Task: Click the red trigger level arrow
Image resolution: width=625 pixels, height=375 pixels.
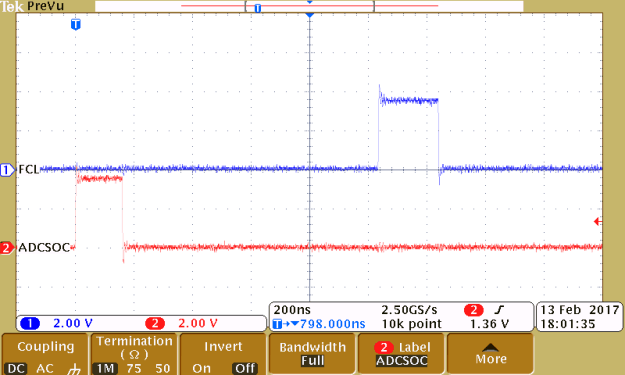Action: [597, 222]
